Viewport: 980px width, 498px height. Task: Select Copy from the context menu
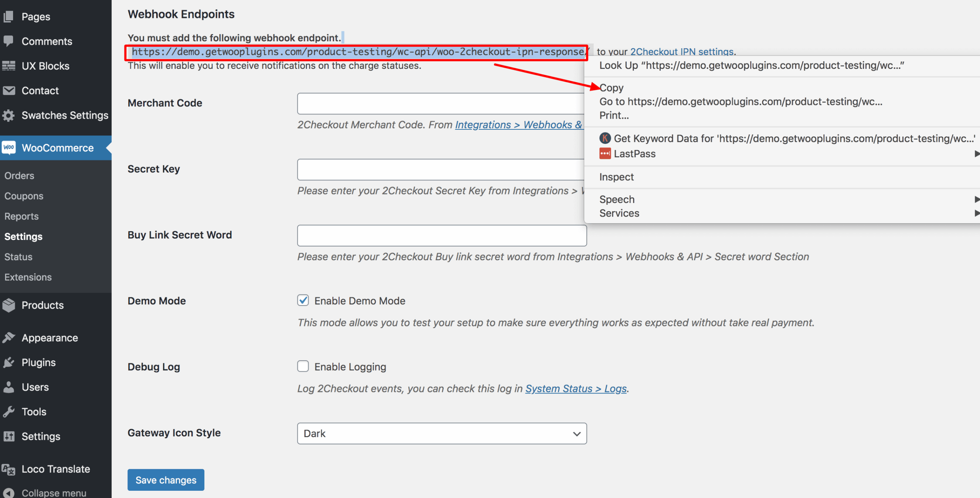click(x=611, y=87)
